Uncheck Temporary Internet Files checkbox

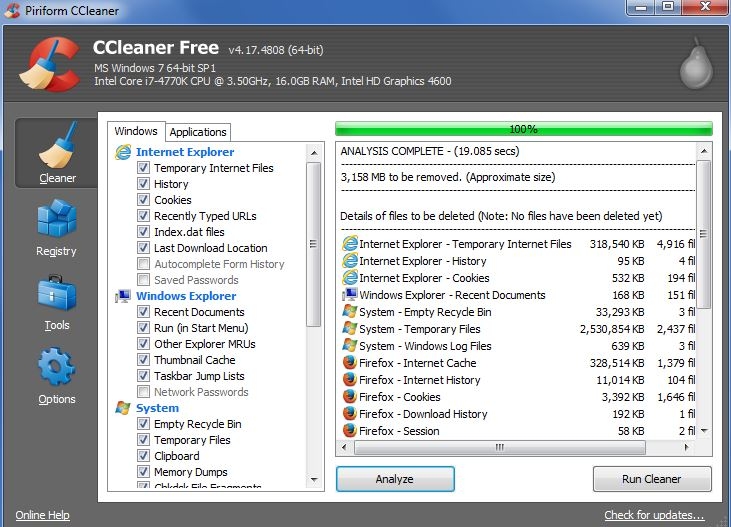coord(144,167)
